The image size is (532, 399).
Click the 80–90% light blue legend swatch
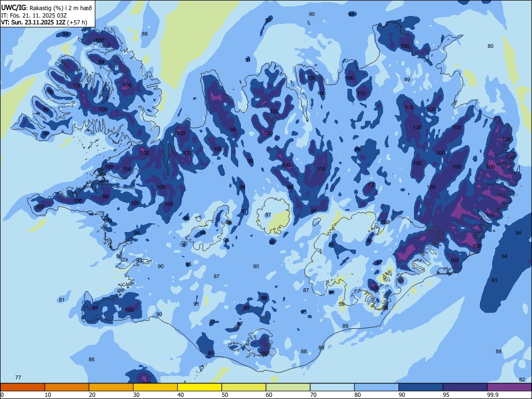(377, 387)
